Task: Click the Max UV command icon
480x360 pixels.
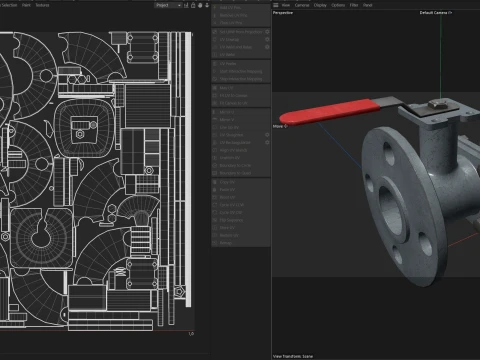Action: [215, 88]
